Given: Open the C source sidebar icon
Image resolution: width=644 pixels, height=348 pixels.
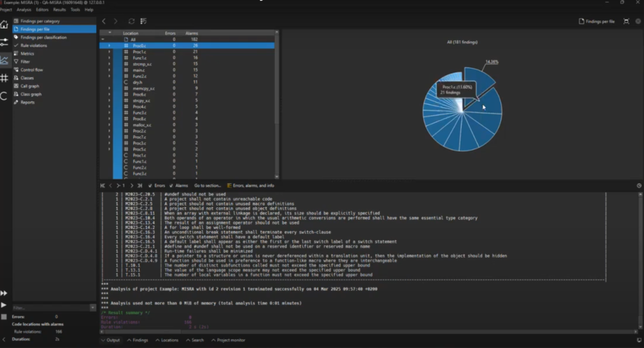Looking at the screenshot, I should (4, 96).
